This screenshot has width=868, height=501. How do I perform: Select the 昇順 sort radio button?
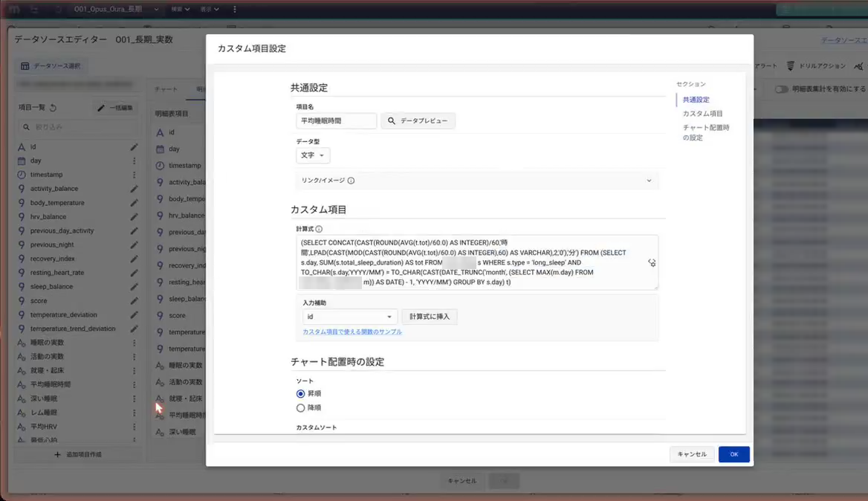300,394
